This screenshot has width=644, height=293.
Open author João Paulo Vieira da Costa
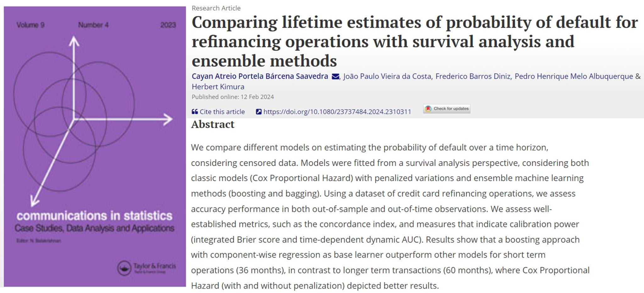(x=387, y=76)
